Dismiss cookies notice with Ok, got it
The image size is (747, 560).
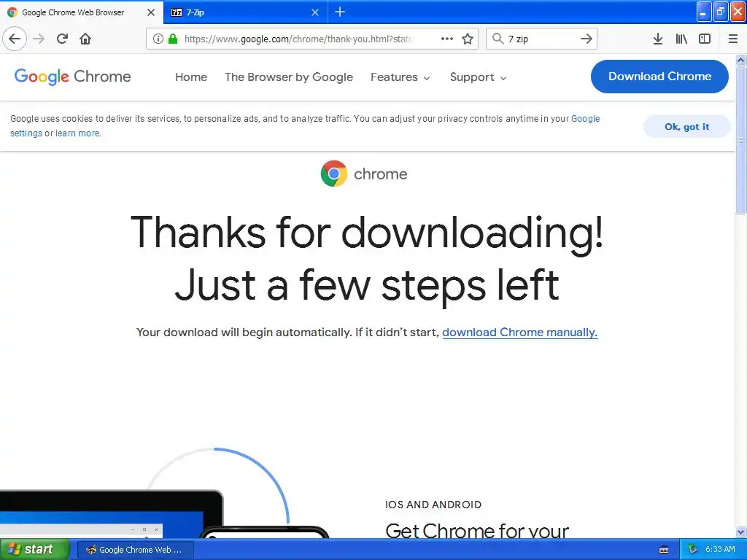point(686,127)
